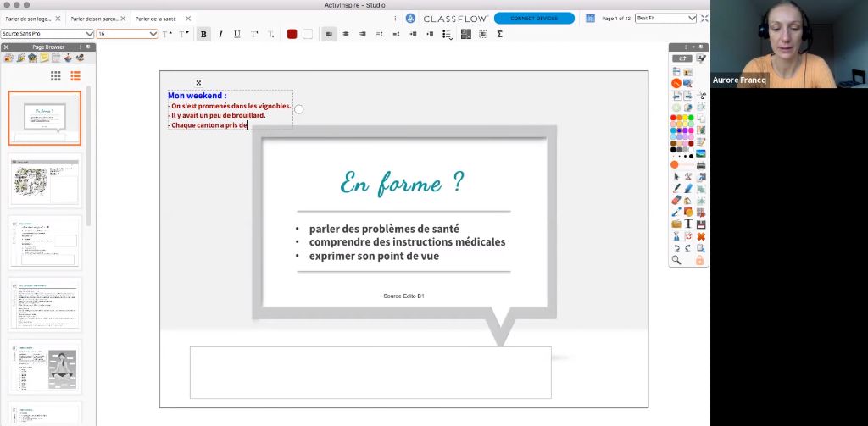Select page 2 thumbnail in Page Browser
Viewport: 868px width, 426px height.
45,181
